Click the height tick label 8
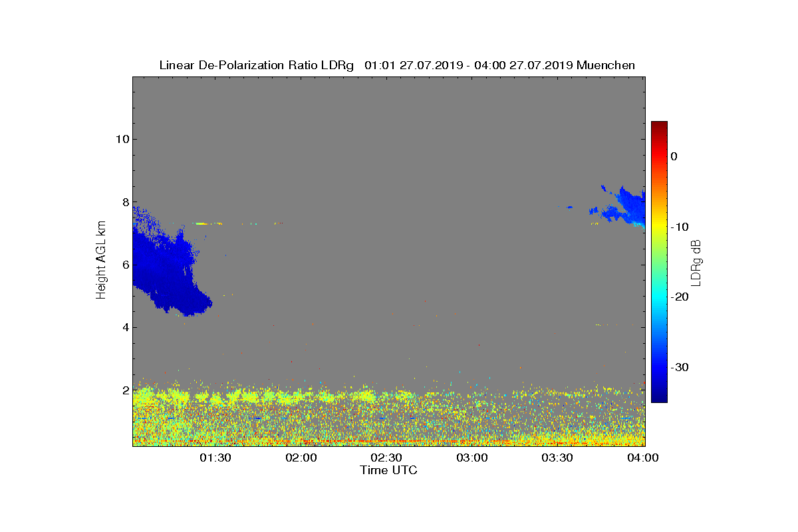 124,202
